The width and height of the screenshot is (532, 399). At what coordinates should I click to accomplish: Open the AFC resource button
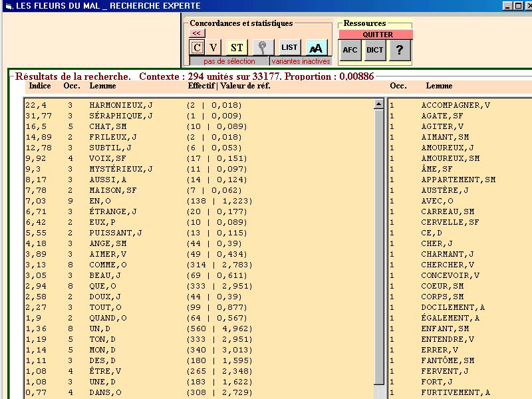click(350, 51)
